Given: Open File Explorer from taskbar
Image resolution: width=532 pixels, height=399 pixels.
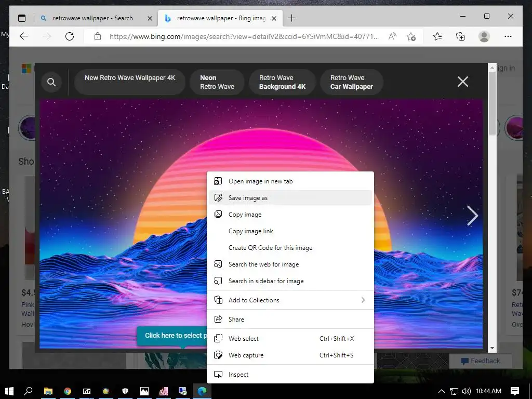Looking at the screenshot, I should tap(48, 391).
